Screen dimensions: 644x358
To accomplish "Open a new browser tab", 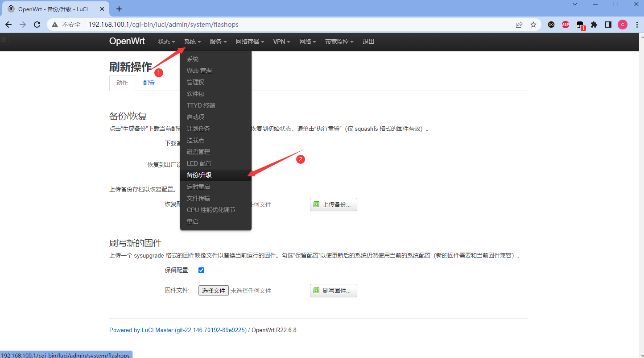I will coord(119,9).
